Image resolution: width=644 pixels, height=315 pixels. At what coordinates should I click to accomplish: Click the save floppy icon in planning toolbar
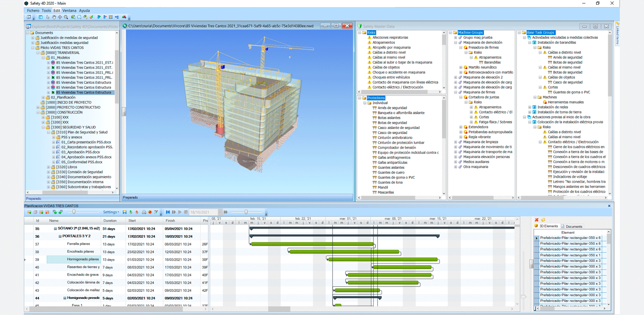click(x=125, y=212)
